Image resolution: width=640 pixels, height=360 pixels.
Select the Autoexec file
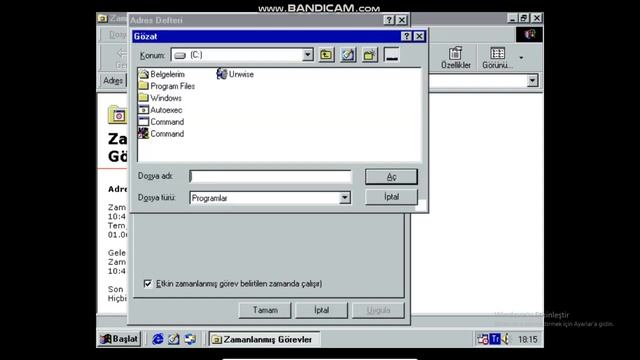point(160,110)
